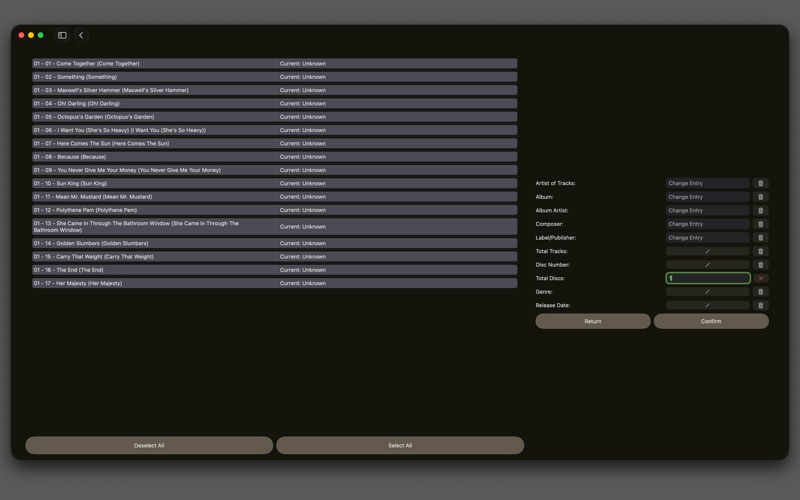Select track 10 - Sun King
The width and height of the screenshot is (800, 500).
(x=274, y=183)
